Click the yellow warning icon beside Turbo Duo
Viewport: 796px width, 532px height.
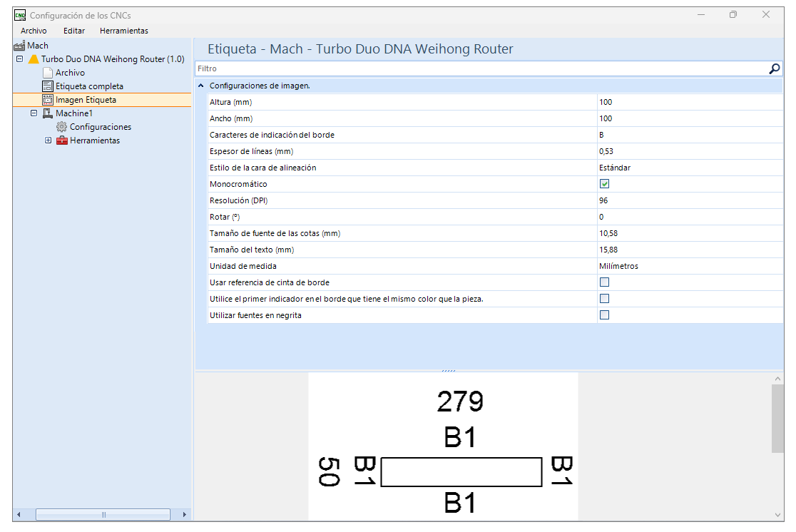(34, 59)
